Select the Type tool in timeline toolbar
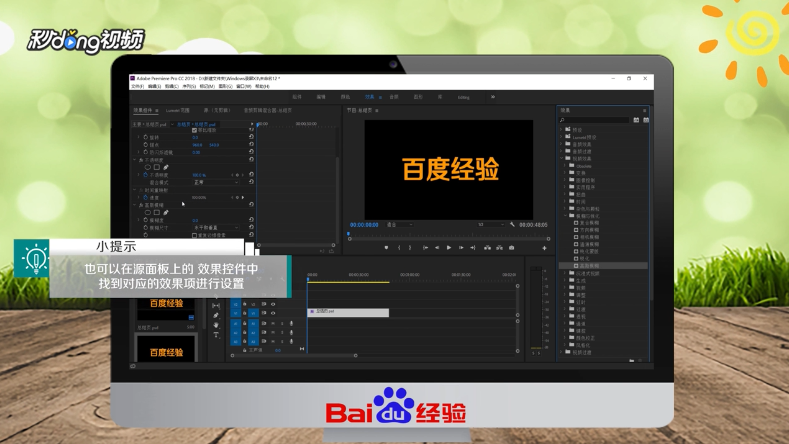The image size is (789, 444). pos(216,335)
